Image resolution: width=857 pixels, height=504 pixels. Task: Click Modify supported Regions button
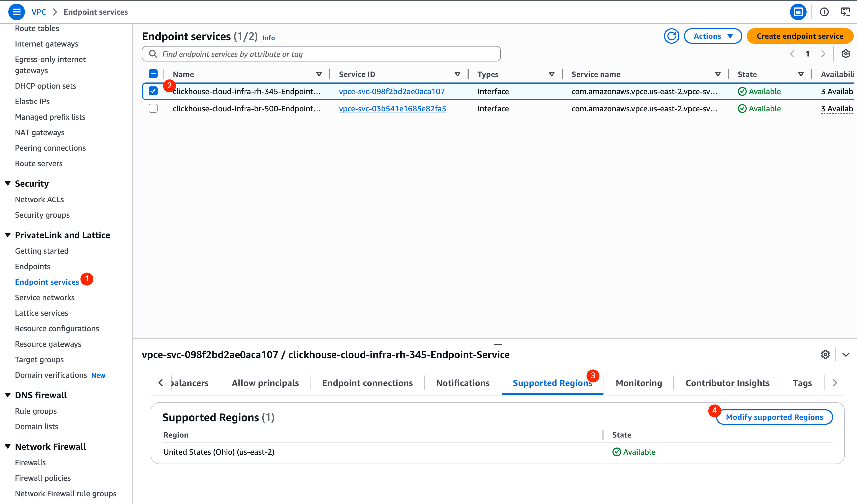(x=774, y=417)
